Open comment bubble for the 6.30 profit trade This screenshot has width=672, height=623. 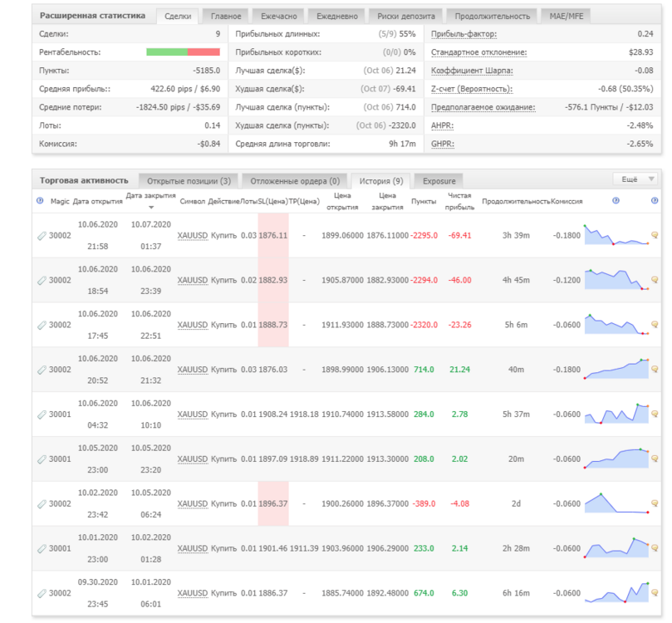pos(655,592)
